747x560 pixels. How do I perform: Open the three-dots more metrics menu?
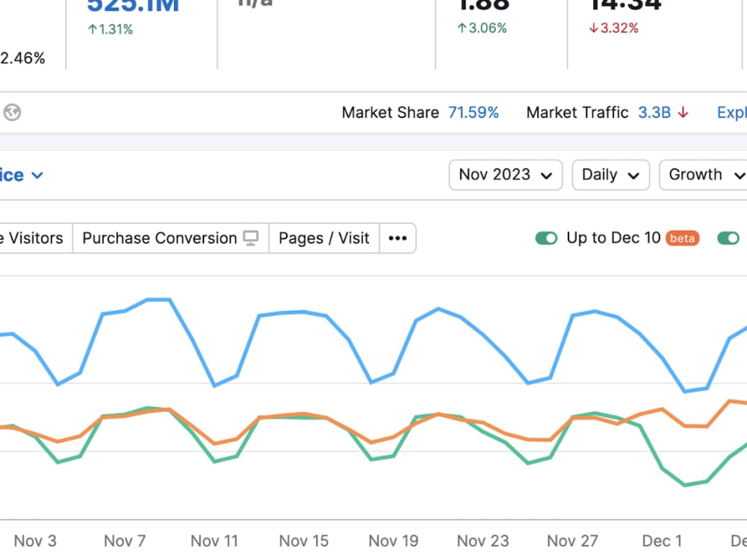[x=397, y=238]
